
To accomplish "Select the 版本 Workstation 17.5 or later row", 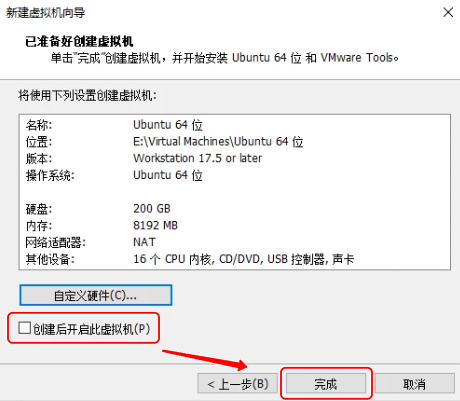I will coord(235,158).
